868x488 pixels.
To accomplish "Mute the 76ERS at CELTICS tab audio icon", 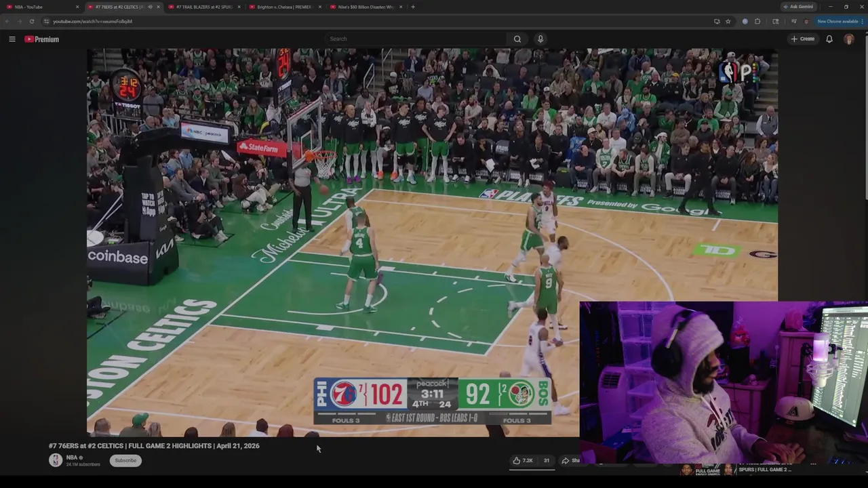I will tap(150, 7).
